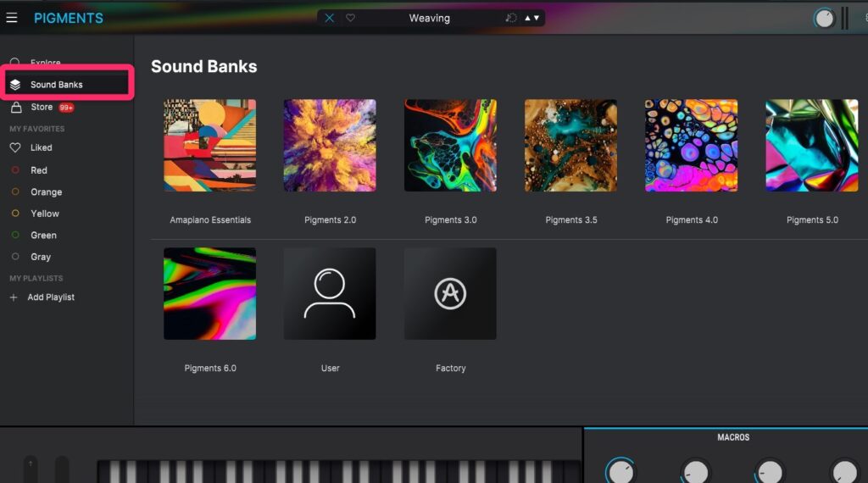The height and width of the screenshot is (483, 868).
Task: Click the Sound Banks layers icon
Action: [15, 85]
